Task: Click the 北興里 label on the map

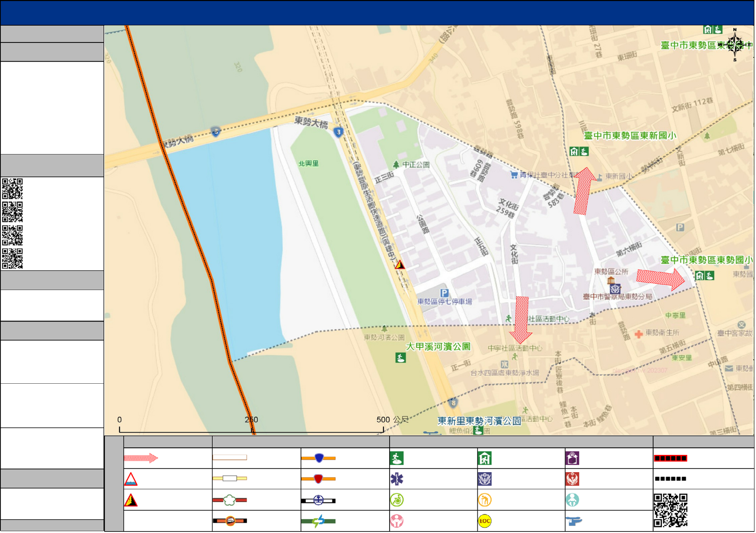Action: click(309, 164)
